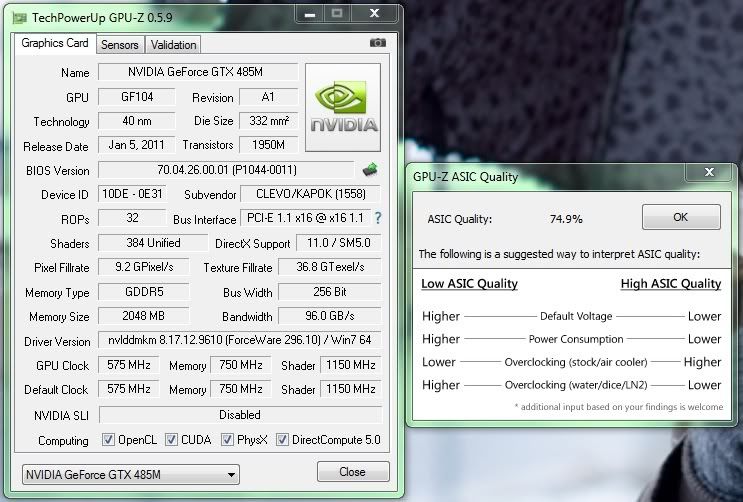743x502 pixels.
Task: Click the Default Clock field 575 MHz
Action: (x=129, y=389)
